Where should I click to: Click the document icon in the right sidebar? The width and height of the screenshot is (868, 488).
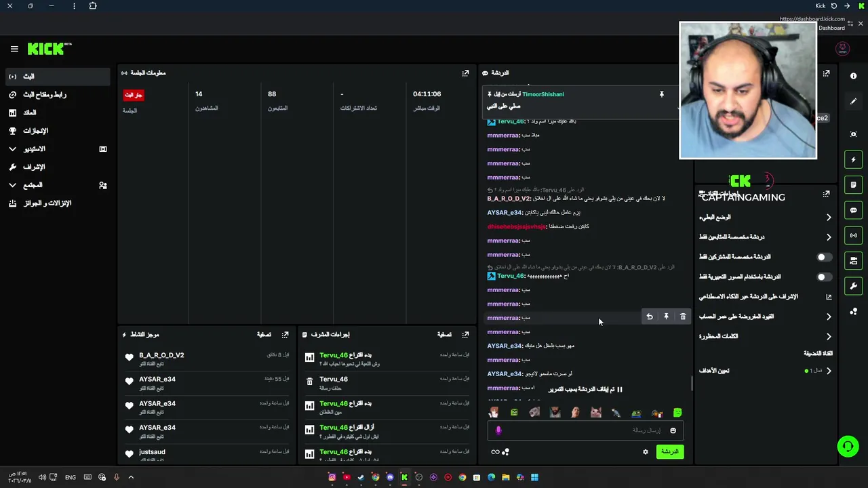coord(854,184)
